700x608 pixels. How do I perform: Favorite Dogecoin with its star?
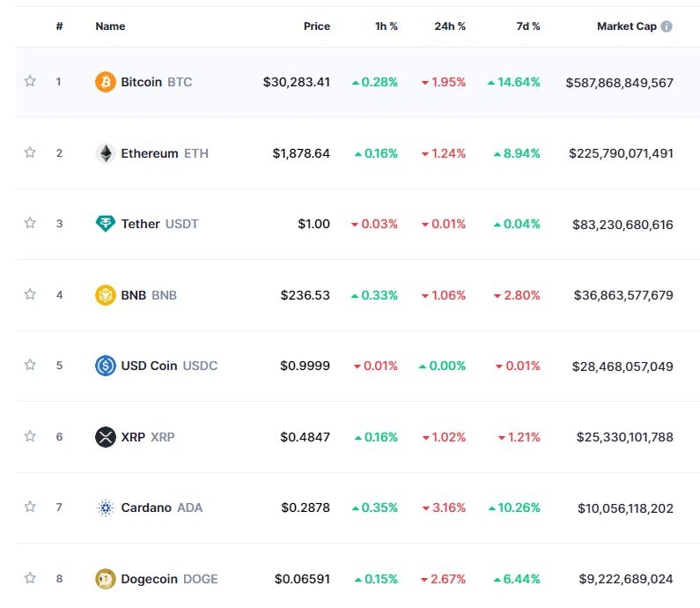pos(30,578)
